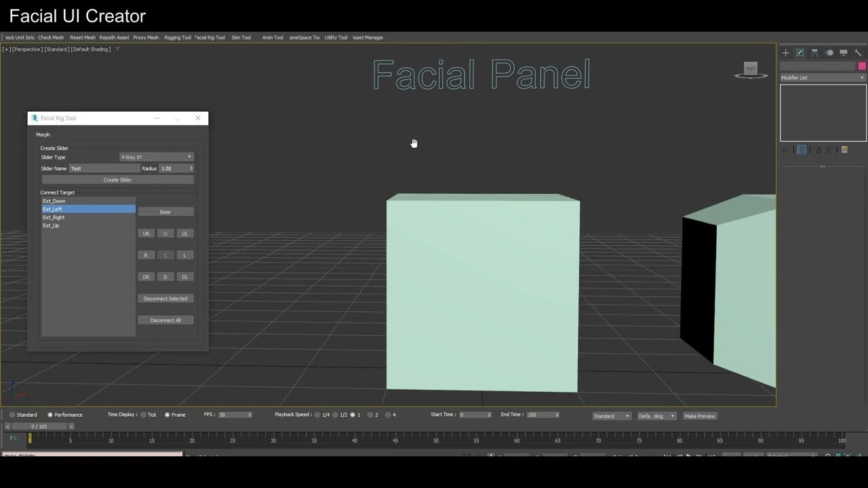Viewport: 868px width, 488px height.
Task: Open the Skin Tool menu
Action: pyautogui.click(x=241, y=37)
